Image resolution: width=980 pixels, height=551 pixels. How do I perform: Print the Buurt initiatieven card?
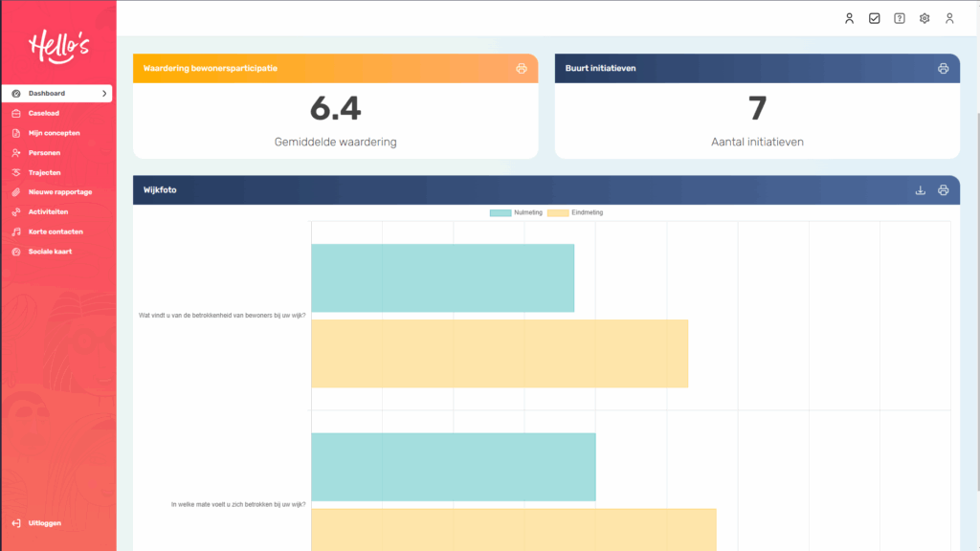[943, 69]
